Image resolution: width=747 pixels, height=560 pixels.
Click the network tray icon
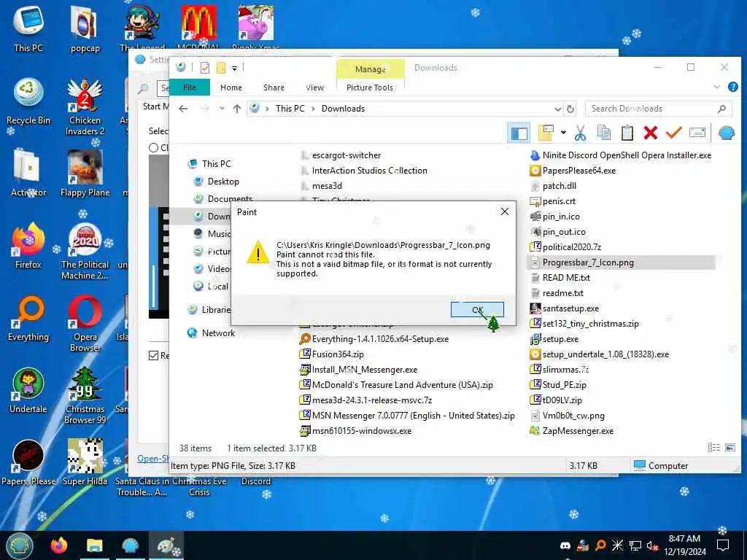click(x=635, y=545)
